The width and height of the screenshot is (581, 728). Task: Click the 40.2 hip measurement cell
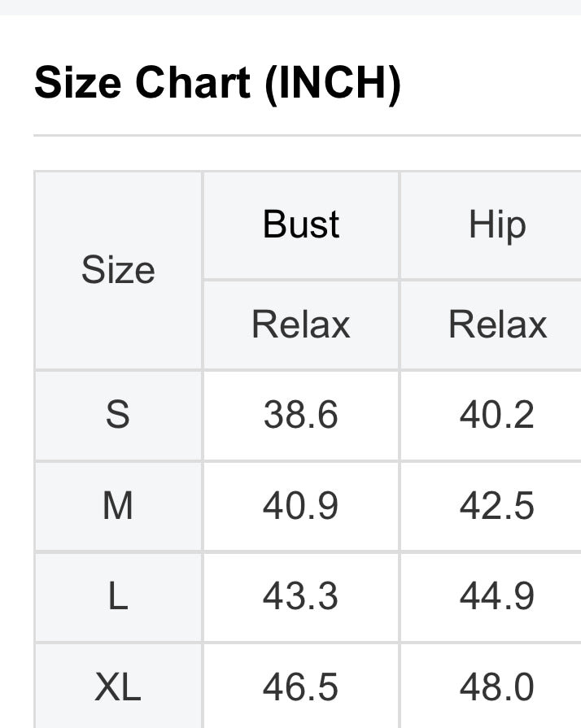point(496,415)
